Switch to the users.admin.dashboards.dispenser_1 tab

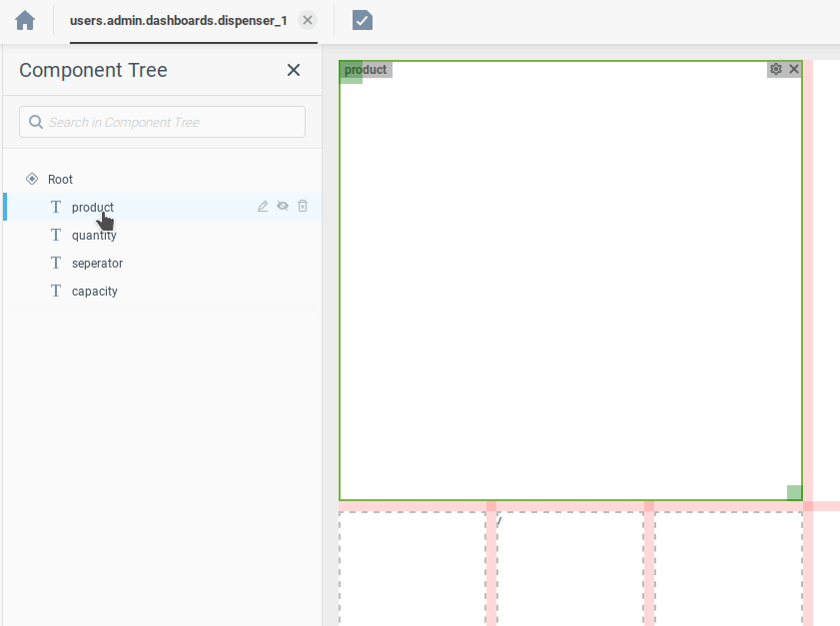tap(178, 20)
